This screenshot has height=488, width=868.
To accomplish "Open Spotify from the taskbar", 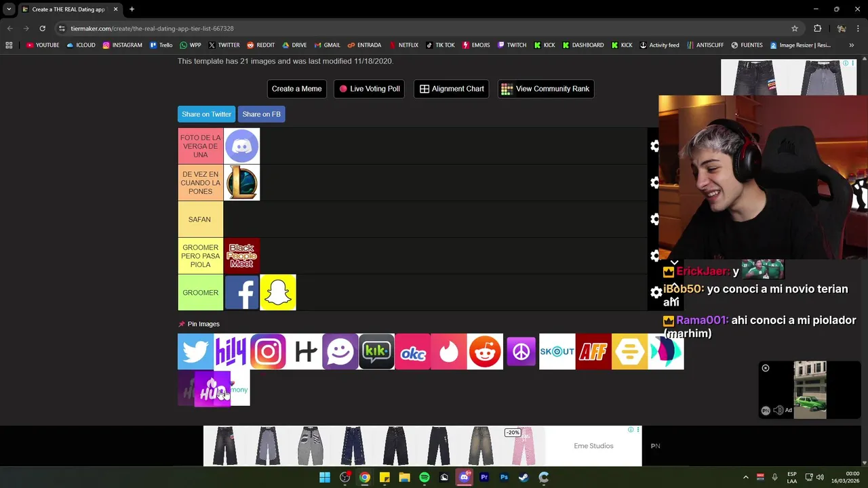I will [425, 477].
